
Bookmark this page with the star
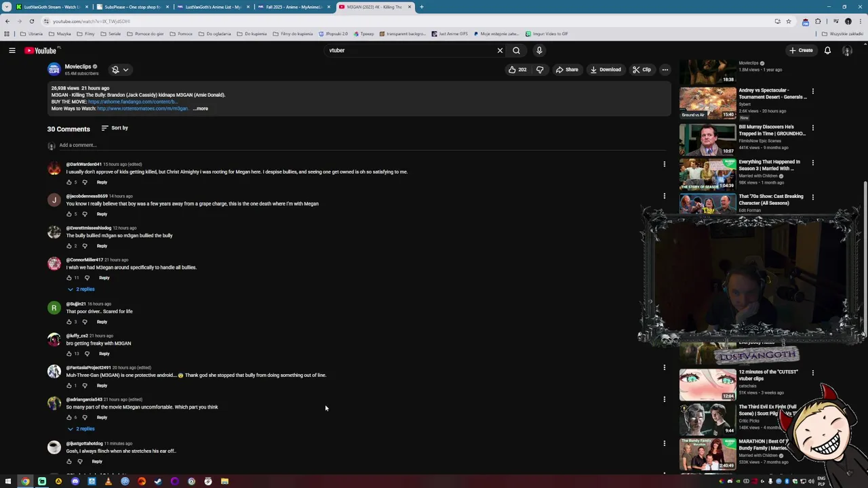tap(789, 21)
